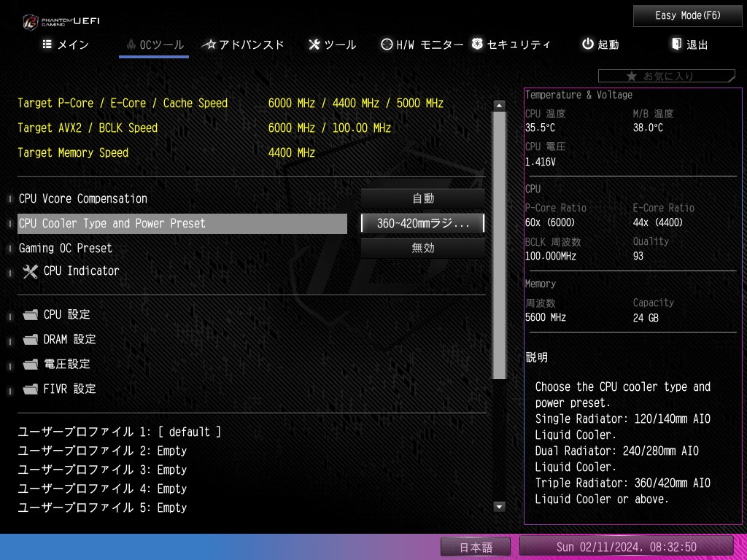Screen dimensions: 747x560
Task: Click the scrollbar up arrow
Action: (x=499, y=106)
